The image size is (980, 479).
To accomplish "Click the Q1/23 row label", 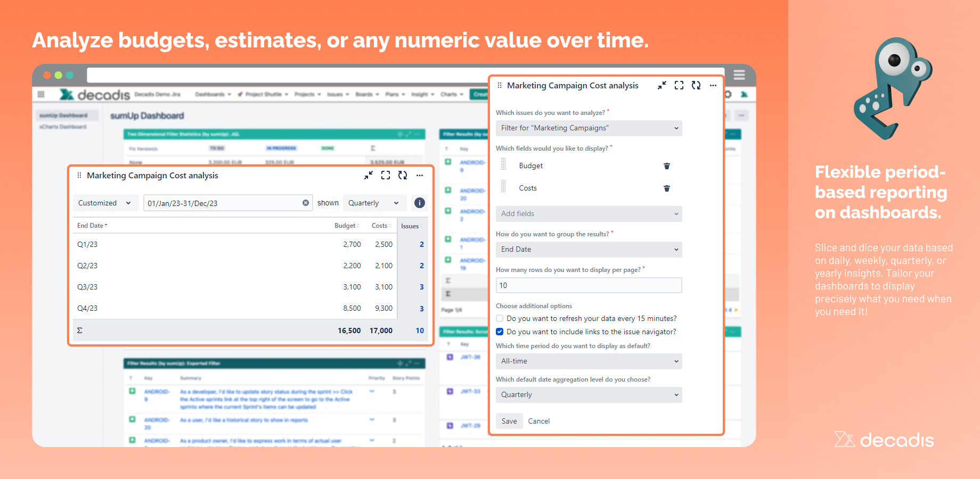I will pyautogui.click(x=87, y=244).
